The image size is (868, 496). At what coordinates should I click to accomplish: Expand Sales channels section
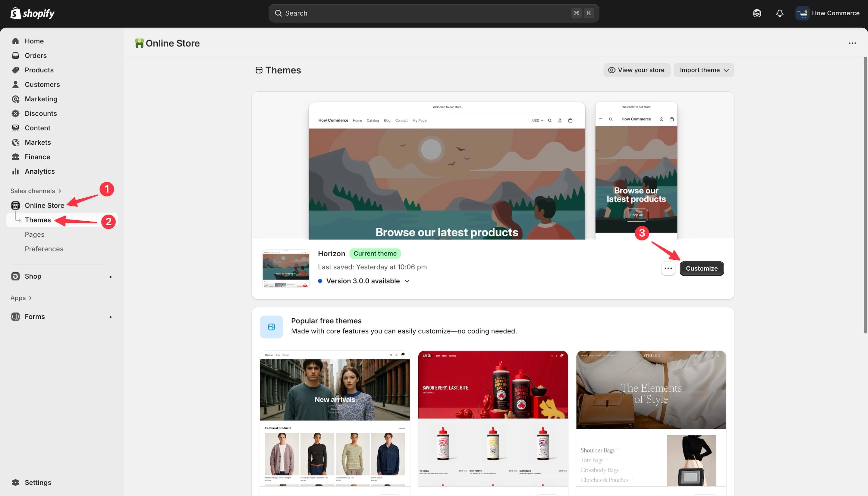click(x=36, y=191)
